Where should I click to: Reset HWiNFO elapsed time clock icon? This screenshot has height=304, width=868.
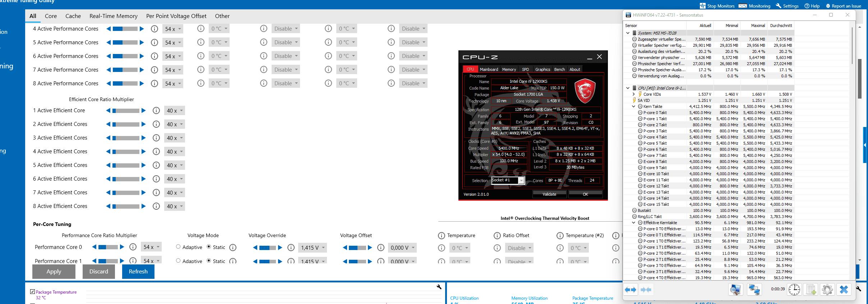[x=794, y=290]
